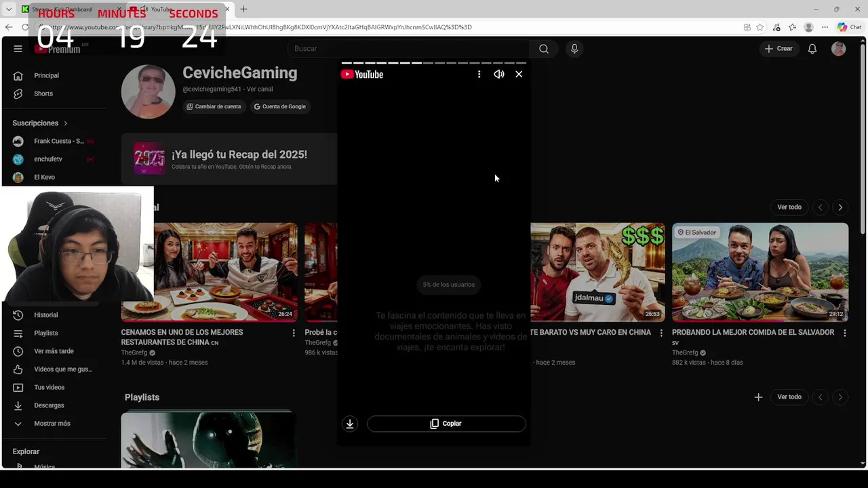Expand Suscripciones section

[x=40, y=123]
